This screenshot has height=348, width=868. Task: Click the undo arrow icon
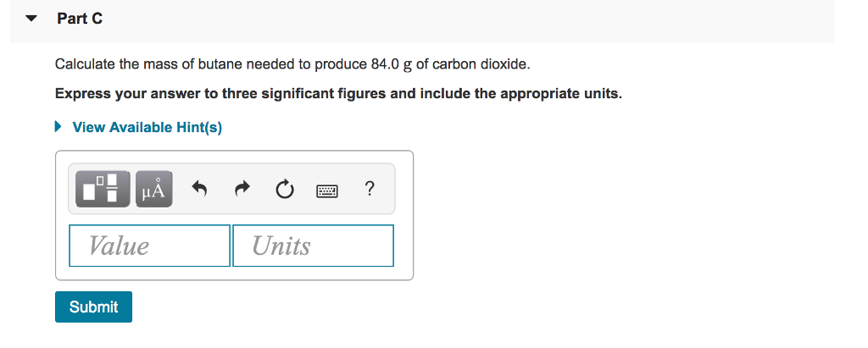[199, 190]
